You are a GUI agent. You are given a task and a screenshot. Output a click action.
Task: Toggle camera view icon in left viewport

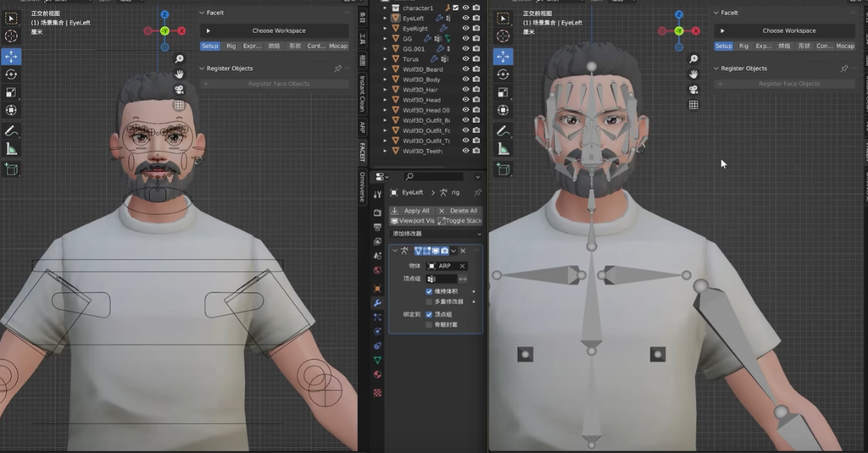180,90
